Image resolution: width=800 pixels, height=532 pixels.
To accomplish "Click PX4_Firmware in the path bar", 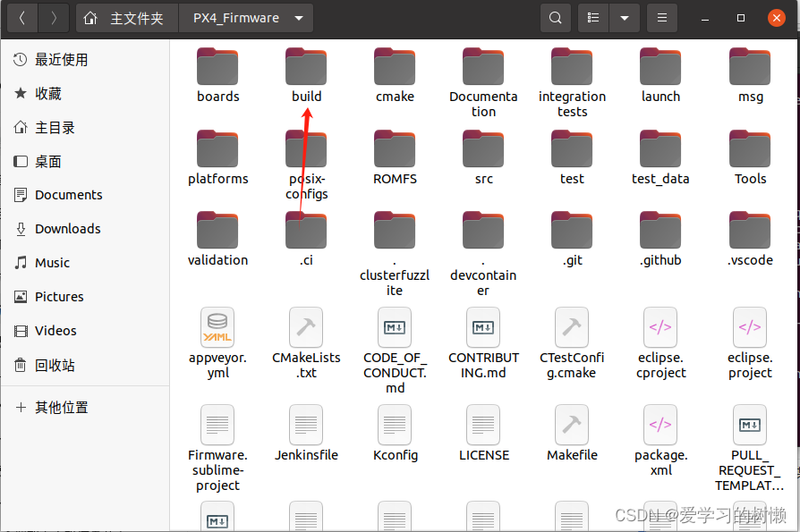I will coord(236,18).
